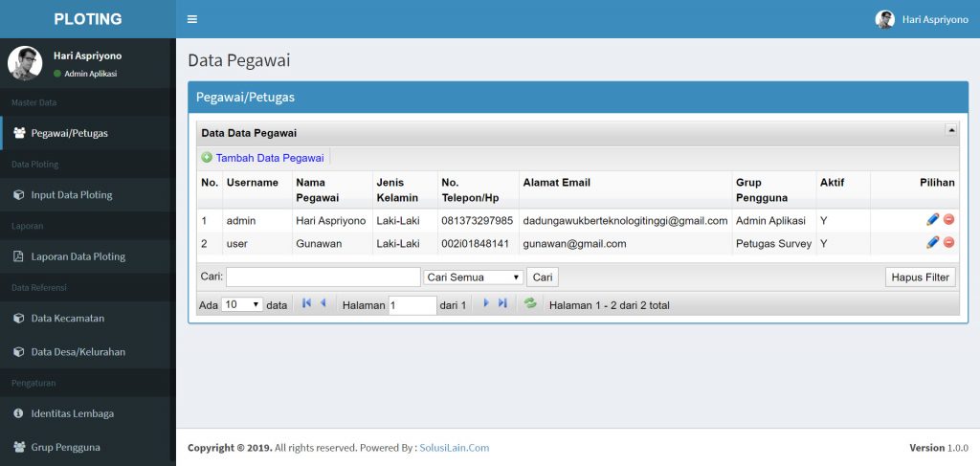This screenshot has height=466, width=980.
Task: Click Admin Aplikasi status under sidebar name
Action: (85, 74)
